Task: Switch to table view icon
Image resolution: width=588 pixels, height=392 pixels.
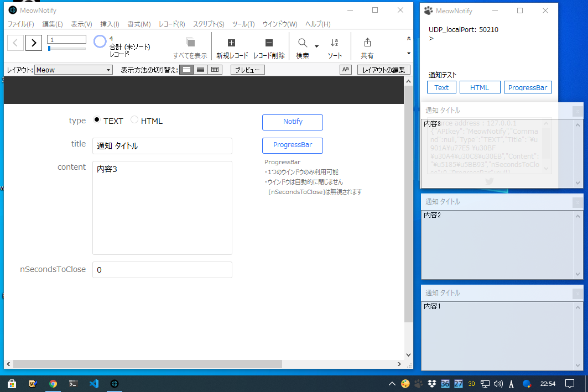Action: (x=215, y=70)
